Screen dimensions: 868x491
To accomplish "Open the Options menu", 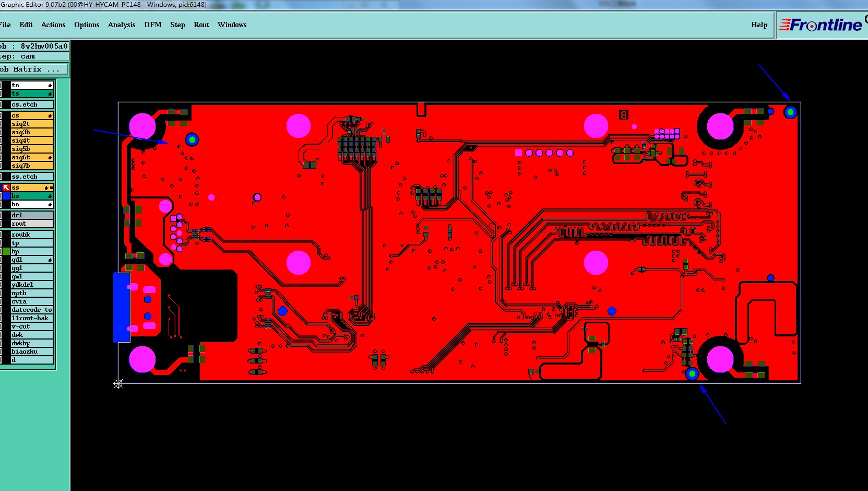I will coord(87,25).
